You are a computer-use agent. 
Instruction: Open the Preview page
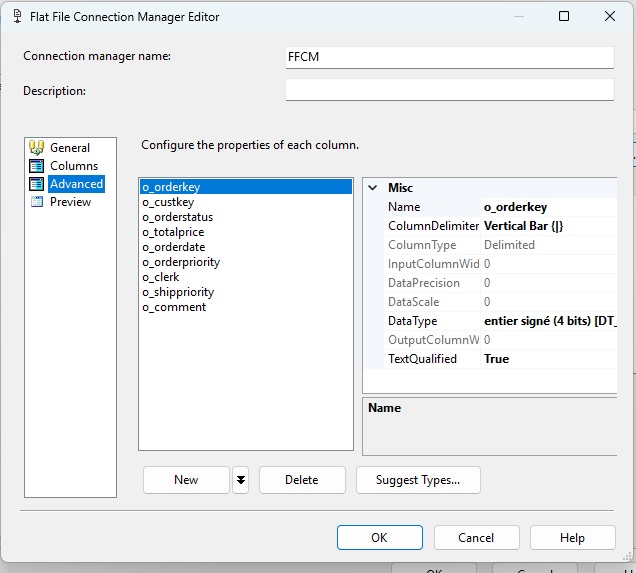point(70,202)
